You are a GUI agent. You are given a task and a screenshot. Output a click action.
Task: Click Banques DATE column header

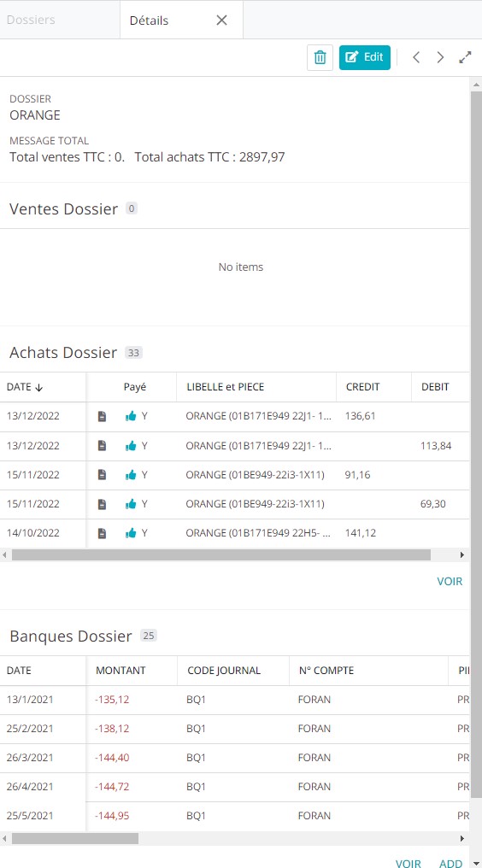click(43, 671)
